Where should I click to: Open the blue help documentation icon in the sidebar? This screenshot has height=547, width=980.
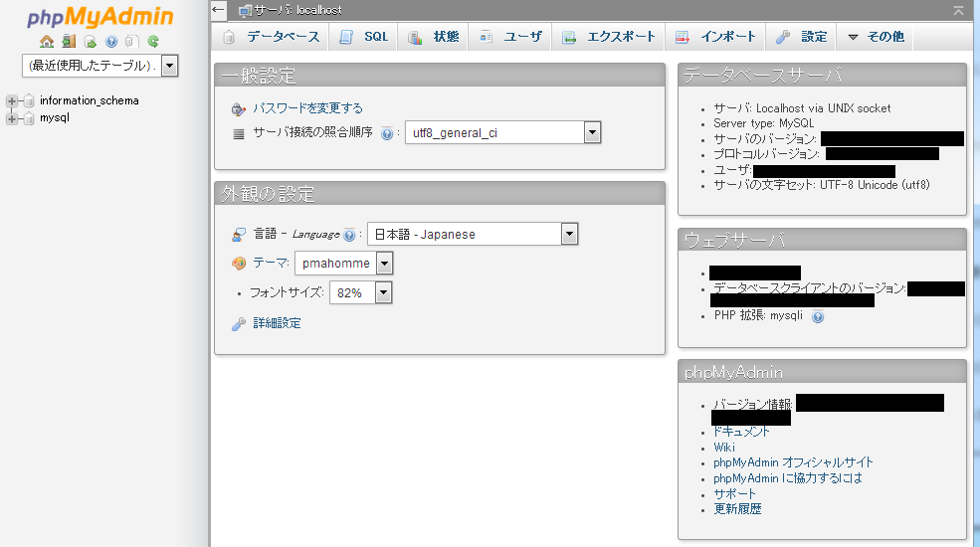(x=111, y=42)
